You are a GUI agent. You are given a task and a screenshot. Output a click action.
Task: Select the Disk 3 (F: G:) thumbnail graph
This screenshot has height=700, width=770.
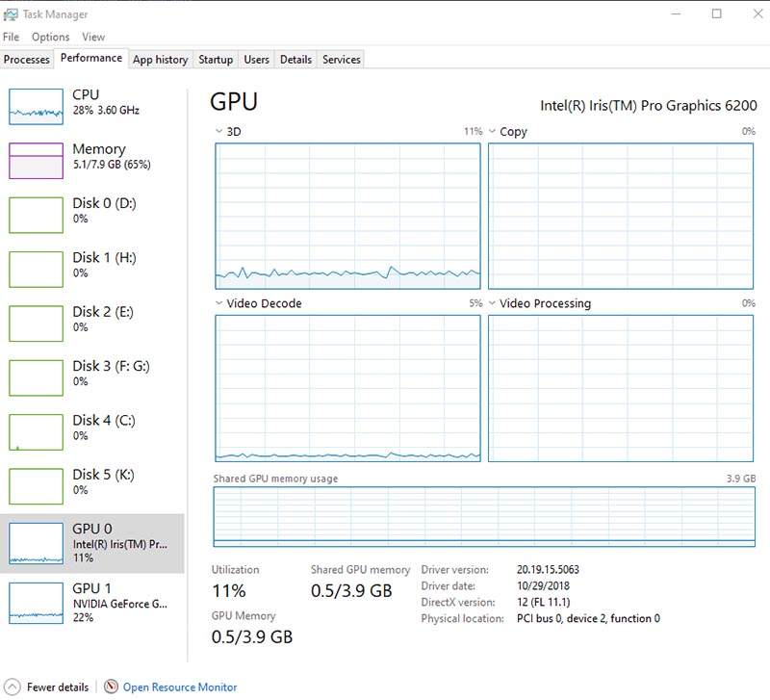coord(36,377)
